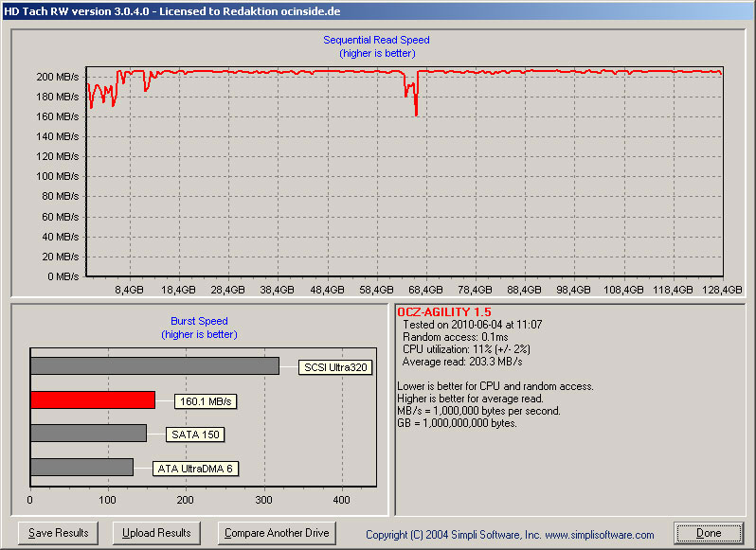Screen dimensions: 756x550
Task: Click the 300 burst axis label
Action: click(263, 500)
